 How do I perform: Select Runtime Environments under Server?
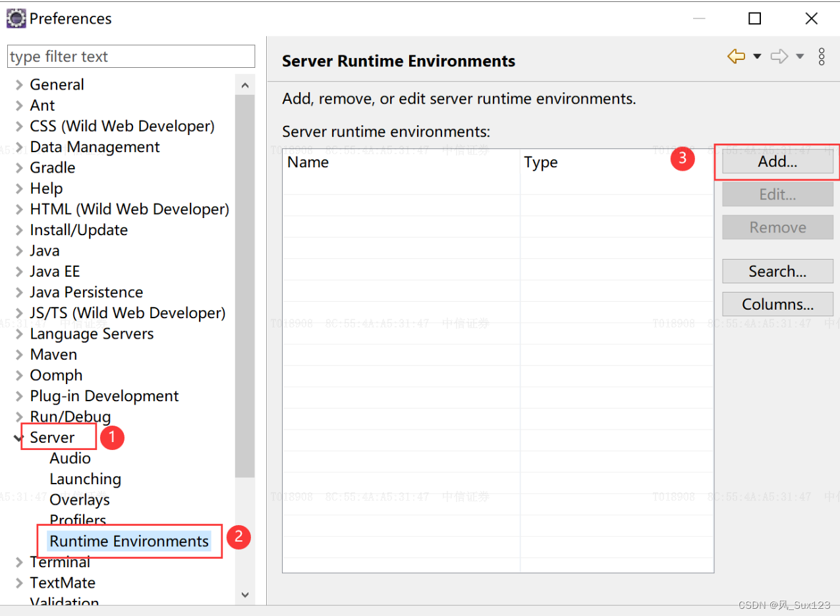pyautogui.click(x=129, y=541)
